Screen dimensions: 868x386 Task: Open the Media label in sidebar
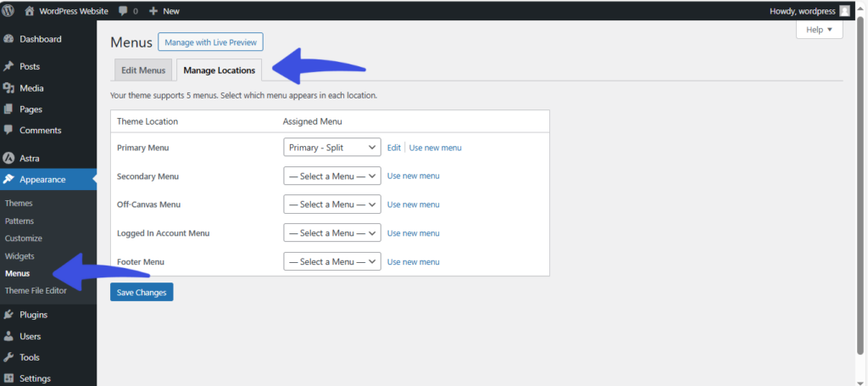coord(31,88)
